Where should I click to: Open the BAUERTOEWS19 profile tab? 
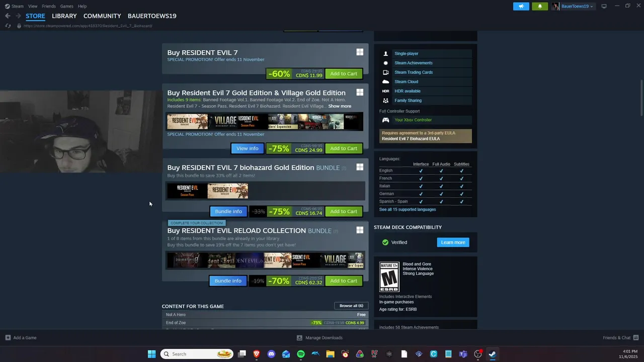[152, 16]
